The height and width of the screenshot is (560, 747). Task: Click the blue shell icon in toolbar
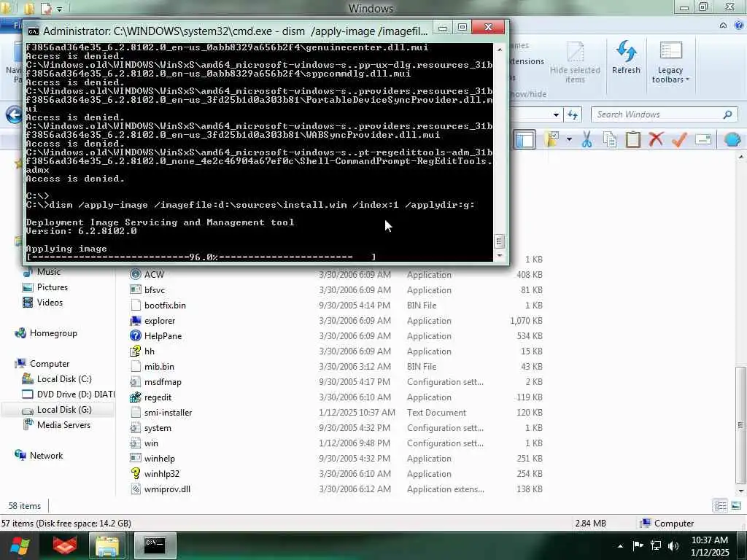(732, 139)
